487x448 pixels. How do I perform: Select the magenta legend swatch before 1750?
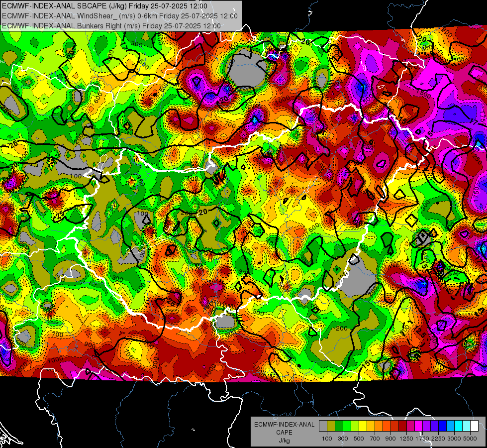[419, 426]
